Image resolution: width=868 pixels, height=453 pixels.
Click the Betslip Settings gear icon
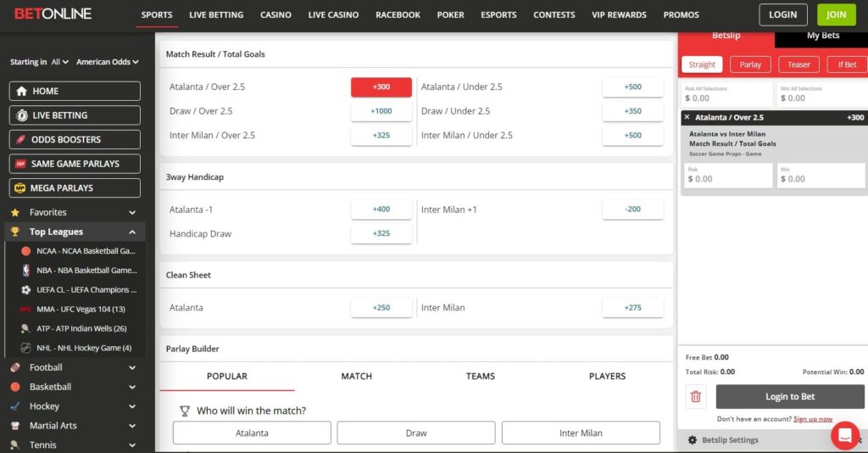coord(693,440)
